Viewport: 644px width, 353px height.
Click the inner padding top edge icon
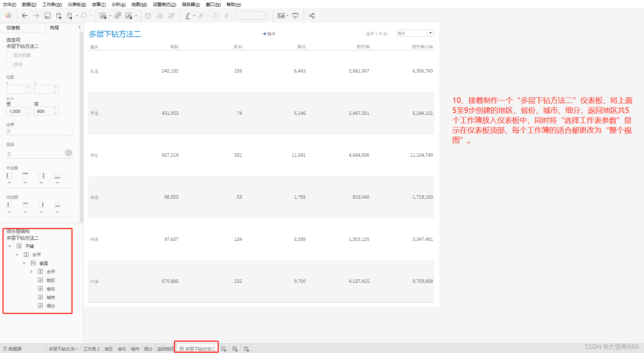coord(25,205)
